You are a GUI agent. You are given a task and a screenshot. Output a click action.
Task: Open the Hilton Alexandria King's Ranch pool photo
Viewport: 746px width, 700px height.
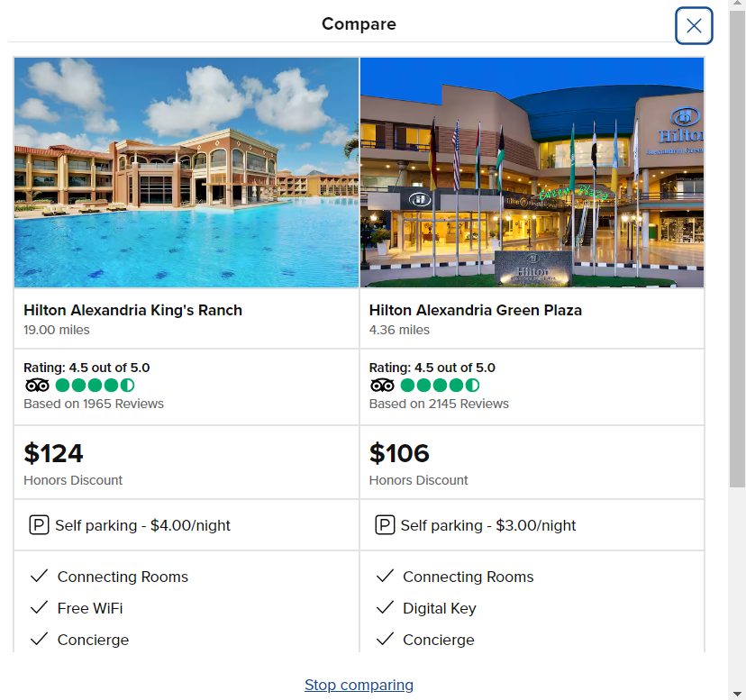186,172
